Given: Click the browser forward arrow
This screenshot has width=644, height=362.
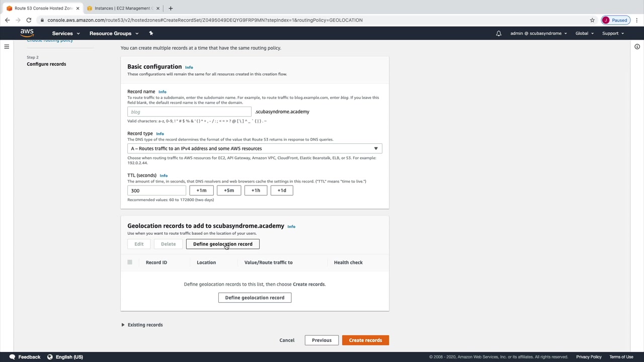Looking at the screenshot, I should [18, 20].
